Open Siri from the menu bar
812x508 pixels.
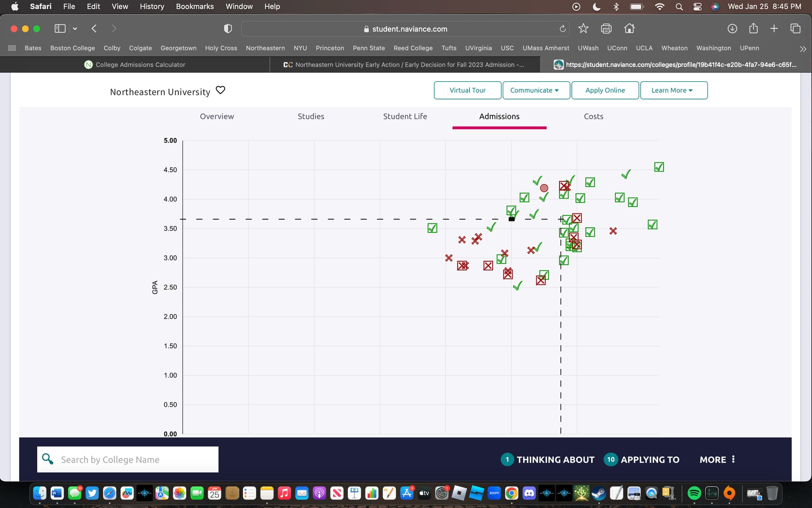tap(715, 6)
